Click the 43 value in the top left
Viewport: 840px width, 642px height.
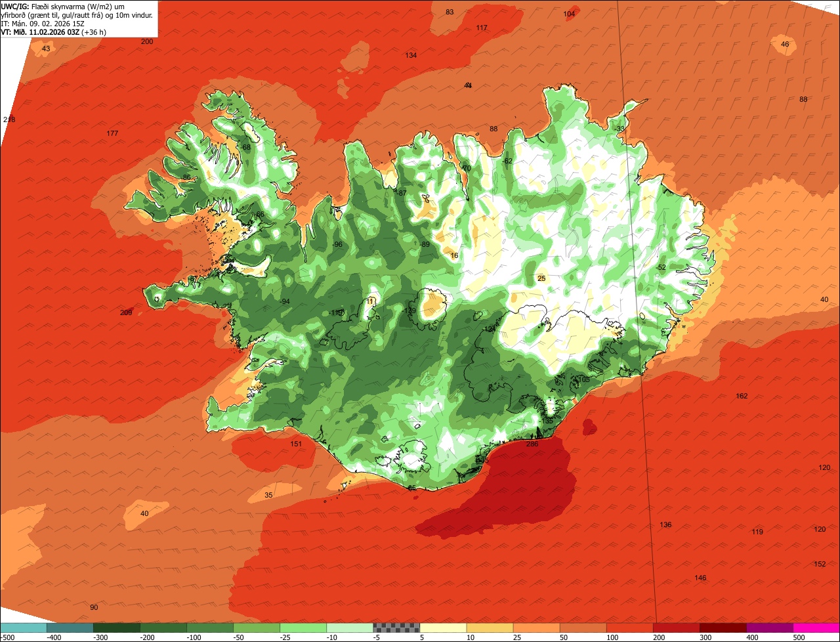(45, 49)
